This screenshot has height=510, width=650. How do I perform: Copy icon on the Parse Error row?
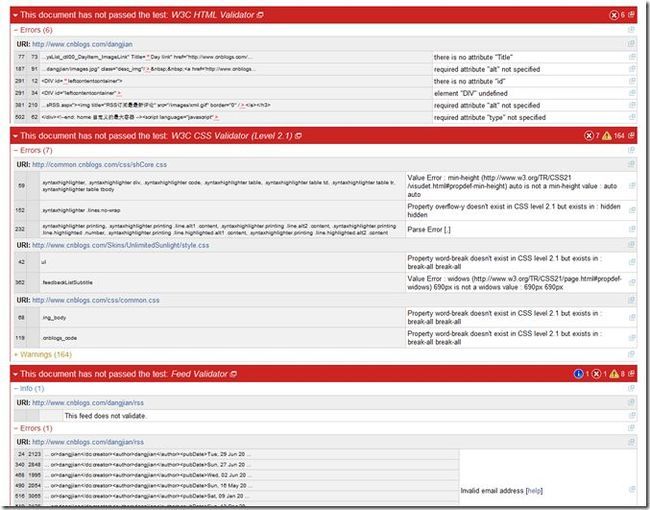tap(632, 229)
